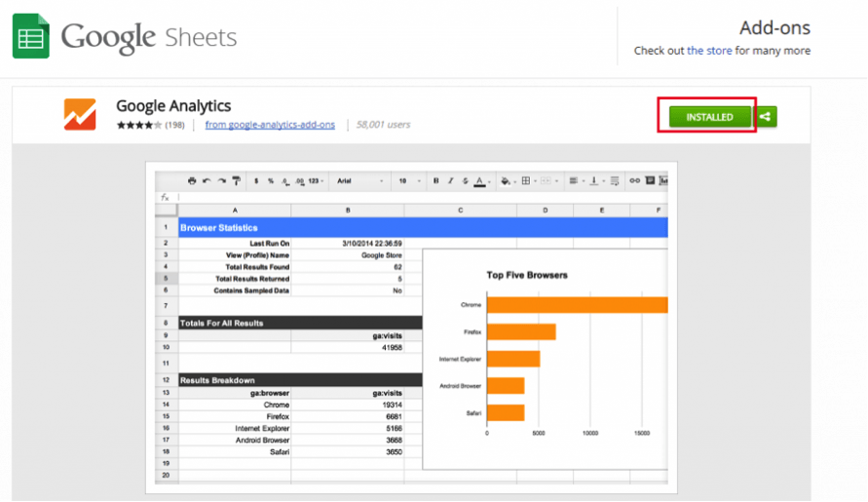The width and height of the screenshot is (868, 502).
Task: Click the merge cells icon
Action: 546,180
